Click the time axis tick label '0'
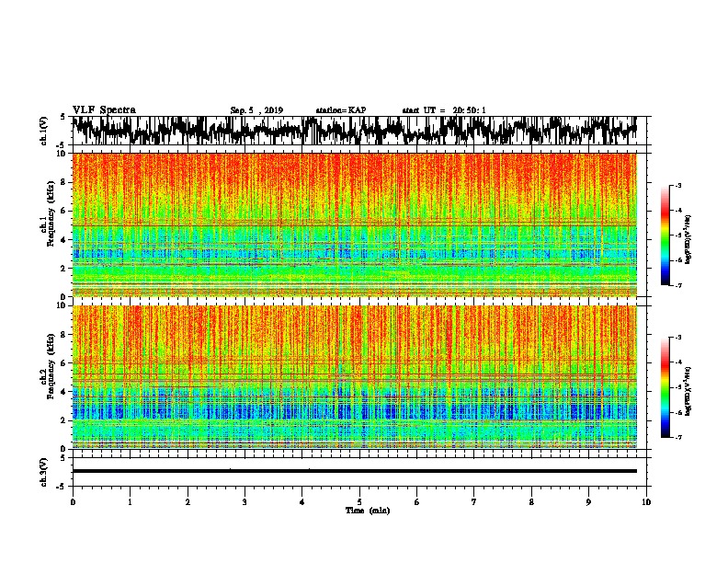 [x=73, y=502]
